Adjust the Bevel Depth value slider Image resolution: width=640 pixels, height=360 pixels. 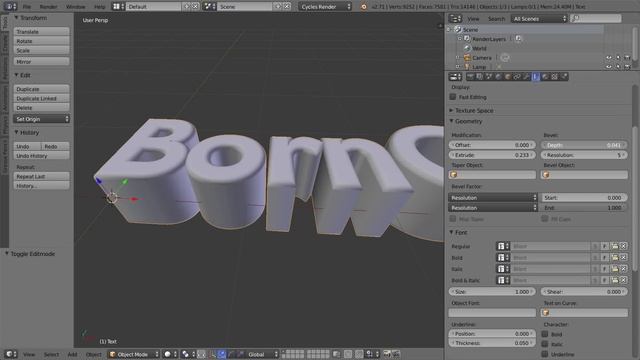[584, 145]
